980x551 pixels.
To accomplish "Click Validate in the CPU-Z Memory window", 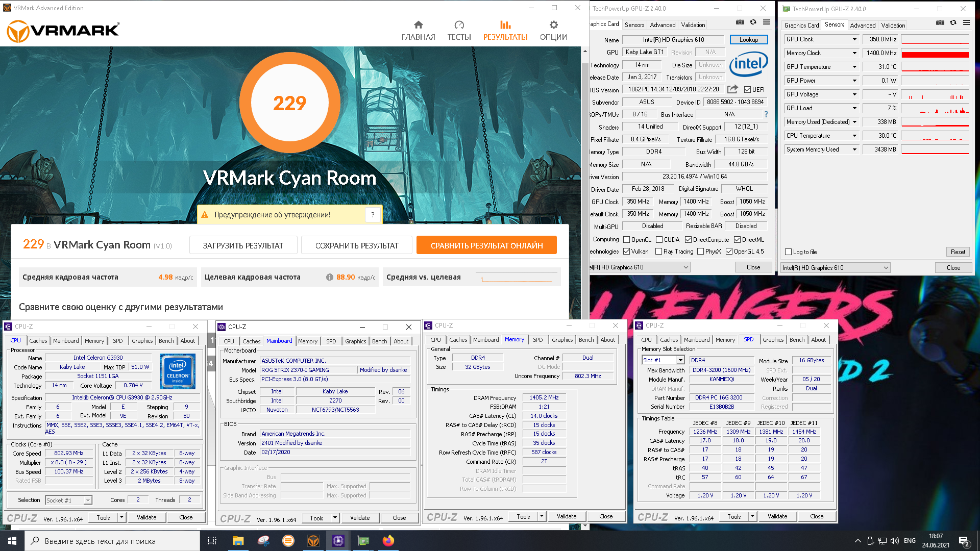I will (x=566, y=516).
